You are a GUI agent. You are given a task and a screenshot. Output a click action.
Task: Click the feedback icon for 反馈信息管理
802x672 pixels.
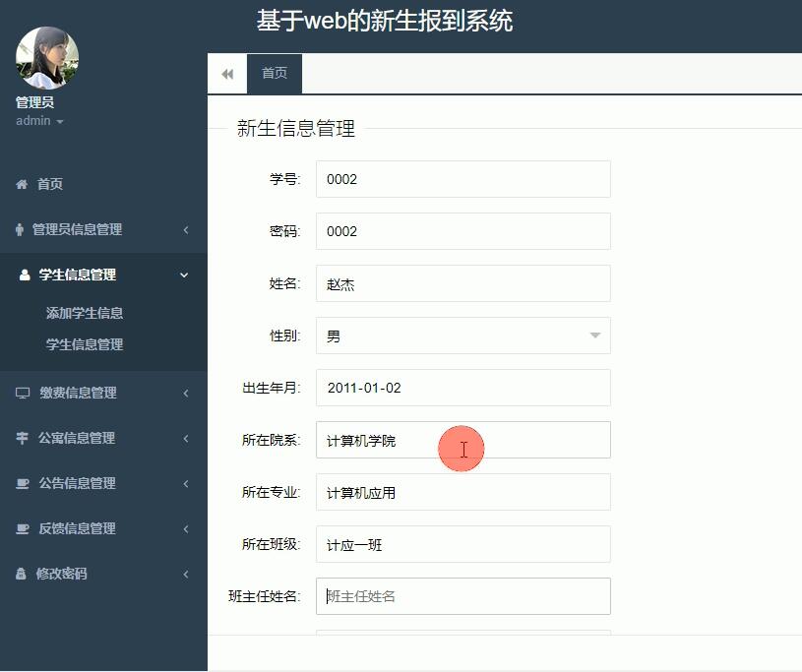(x=22, y=528)
